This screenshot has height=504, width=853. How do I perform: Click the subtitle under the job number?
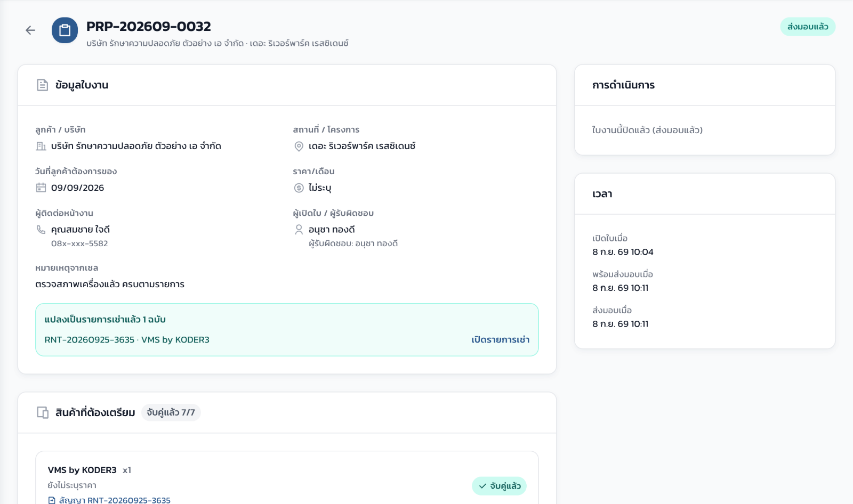pyautogui.click(x=218, y=43)
